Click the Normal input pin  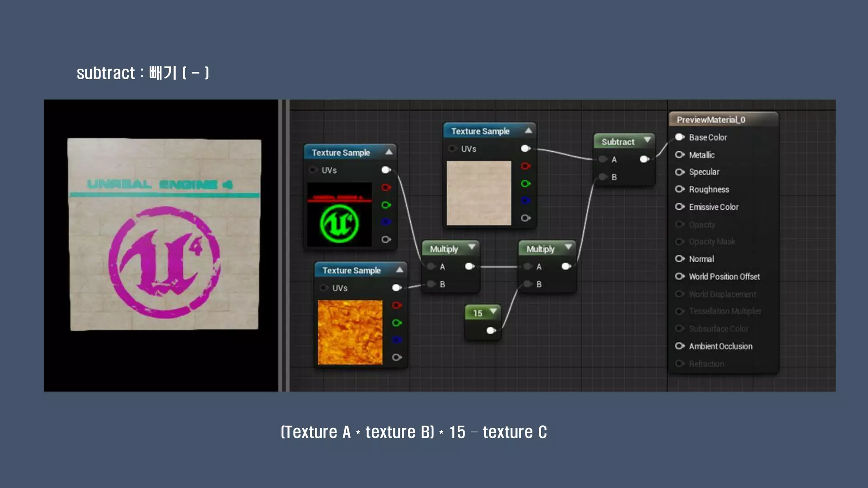(680, 258)
